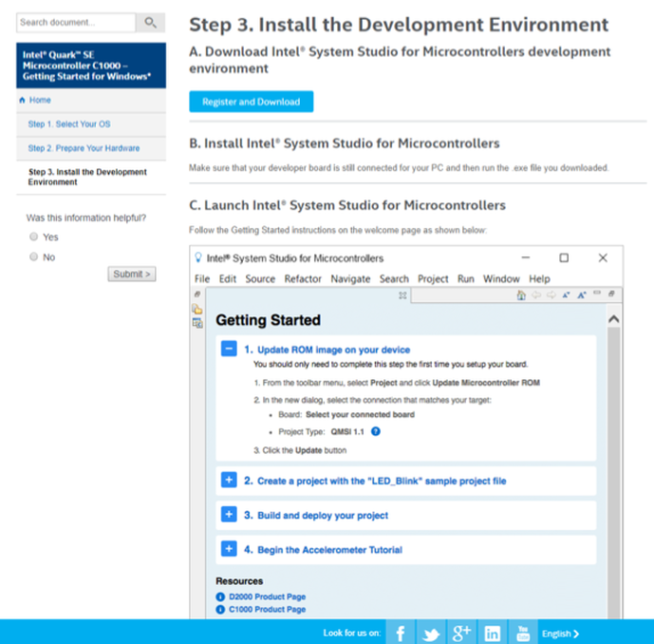Click the restore icon at the left edge of the Studio window
The image size is (654, 644).
point(197,294)
